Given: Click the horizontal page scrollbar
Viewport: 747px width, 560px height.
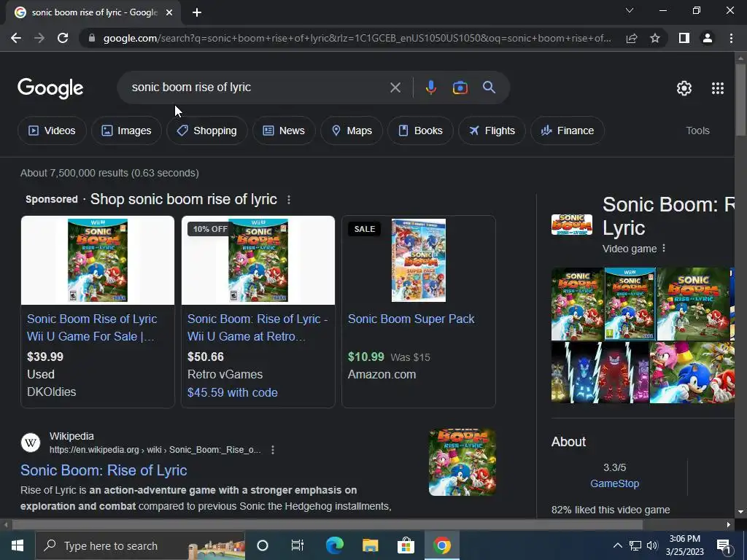Looking at the screenshot, I should 328,525.
